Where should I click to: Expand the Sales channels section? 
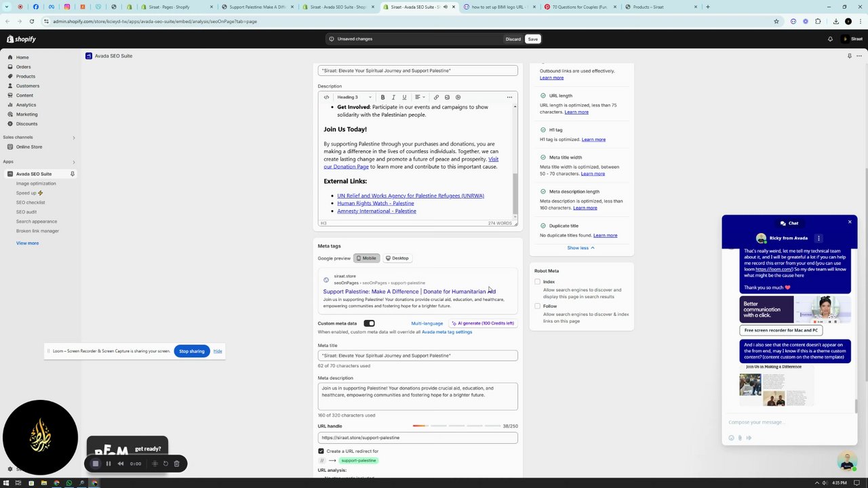(74, 138)
